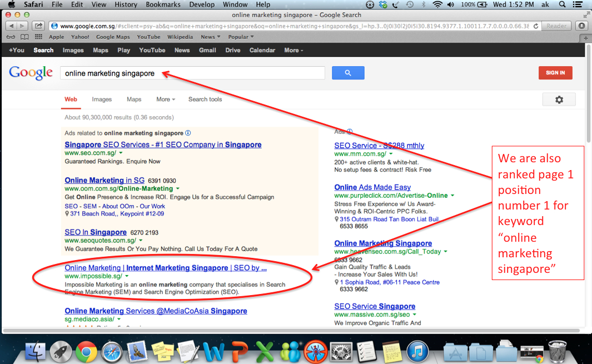Open iTunes music note icon in dock
Viewport: 592px width, 364px height.
[x=417, y=352]
